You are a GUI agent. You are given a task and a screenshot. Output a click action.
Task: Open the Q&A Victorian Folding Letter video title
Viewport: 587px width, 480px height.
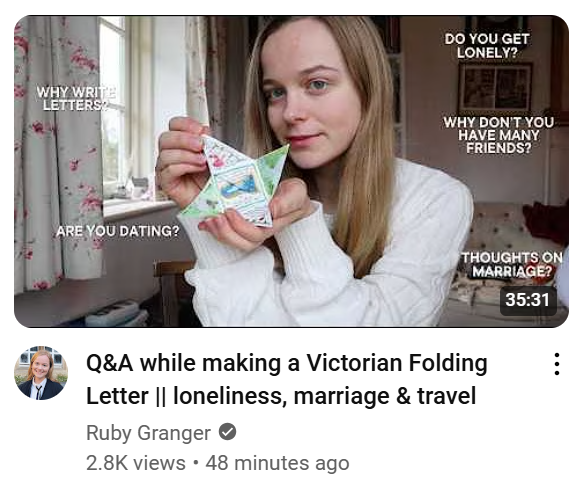click(x=287, y=379)
